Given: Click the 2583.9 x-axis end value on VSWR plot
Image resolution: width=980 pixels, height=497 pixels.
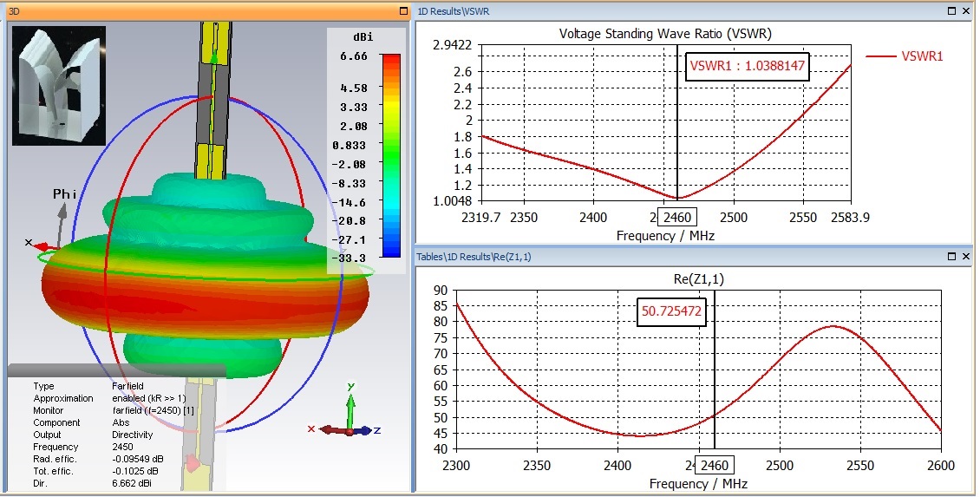Looking at the screenshot, I should coord(850,218).
